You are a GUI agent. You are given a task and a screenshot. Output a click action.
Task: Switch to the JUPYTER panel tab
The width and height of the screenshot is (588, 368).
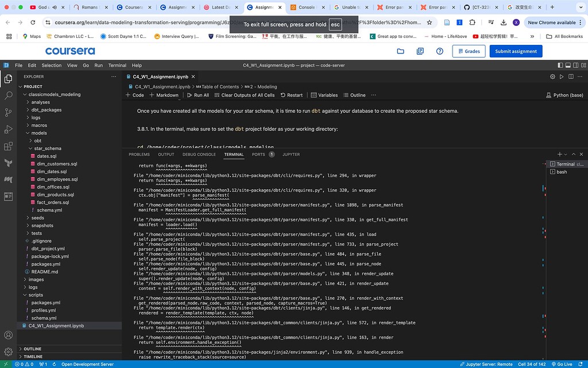pyautogui.click(x=291, y=154)
